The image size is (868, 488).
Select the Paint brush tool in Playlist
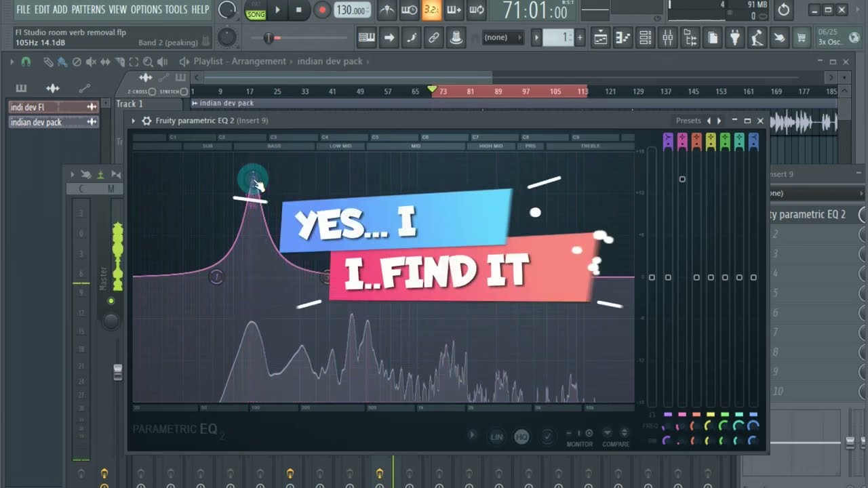pos(62,62)
